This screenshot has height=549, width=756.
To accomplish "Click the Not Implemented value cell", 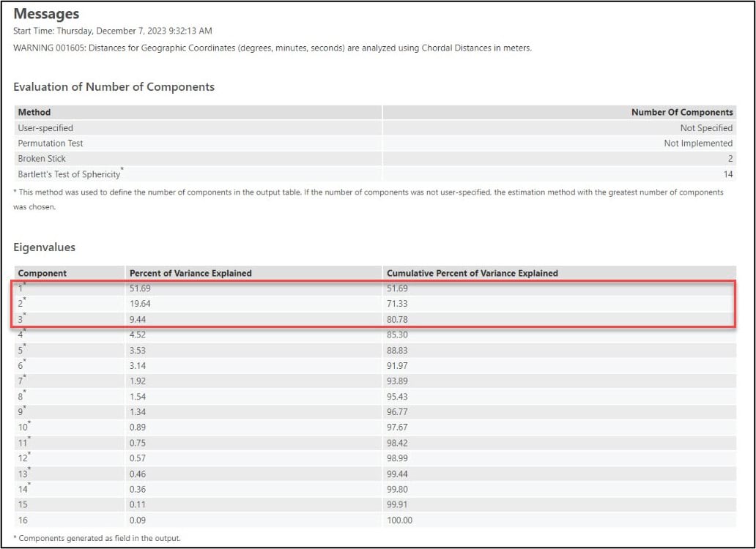I will tap(697, 143).
